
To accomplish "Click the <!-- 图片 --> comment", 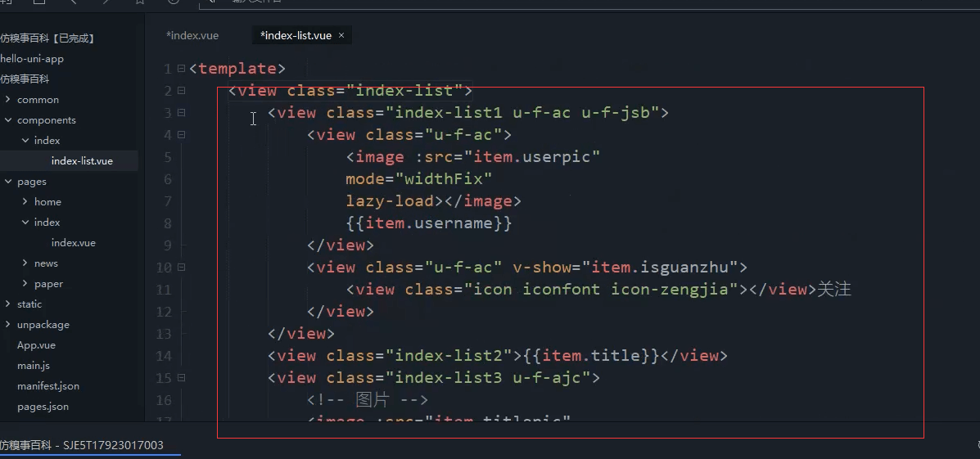I will [x=368, y=399].
